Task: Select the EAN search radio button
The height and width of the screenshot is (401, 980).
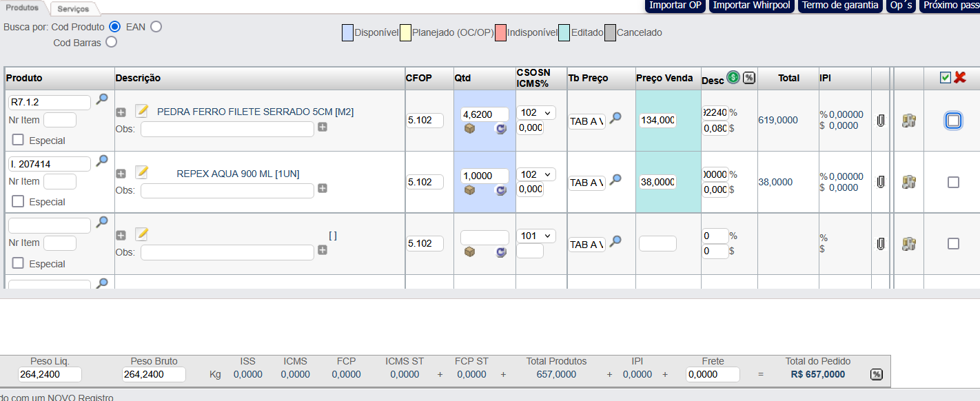Action: coord(156,27)
